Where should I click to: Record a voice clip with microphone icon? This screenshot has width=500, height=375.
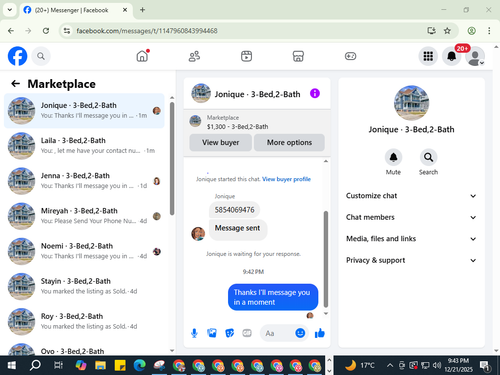[194, 333]
